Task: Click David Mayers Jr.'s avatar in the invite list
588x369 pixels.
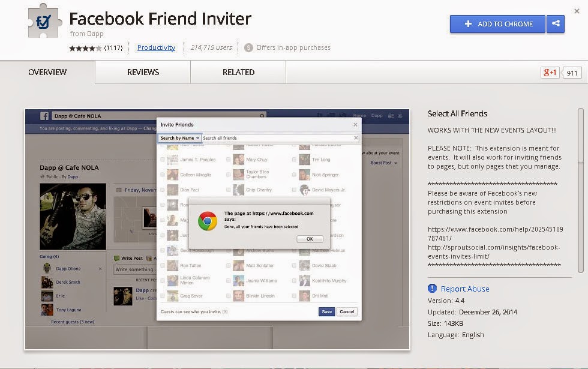Action: pos(305,190)
